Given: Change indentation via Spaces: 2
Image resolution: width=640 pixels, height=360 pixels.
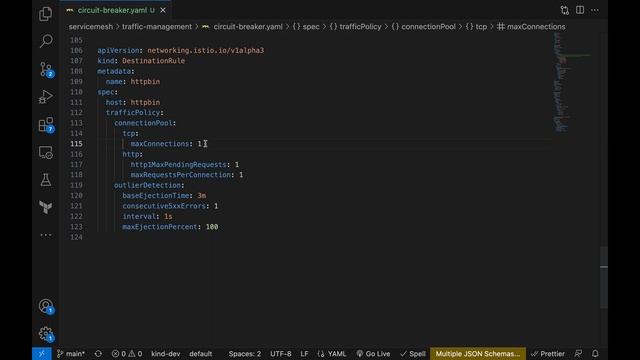Looking at the screenshot, I should coord(244,353).
